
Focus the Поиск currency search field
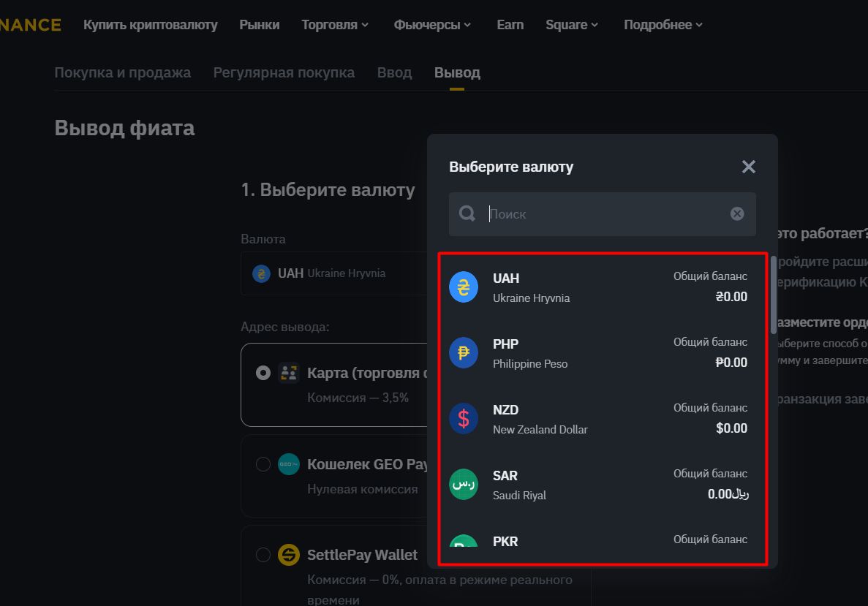pyautogui.click(x=603, y=214)
